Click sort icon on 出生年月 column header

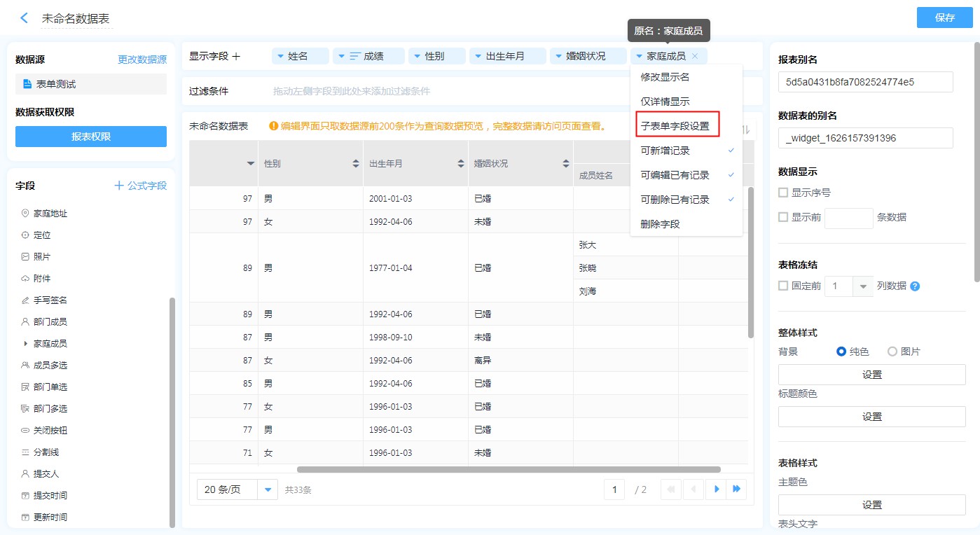click(x=461, y=164)
